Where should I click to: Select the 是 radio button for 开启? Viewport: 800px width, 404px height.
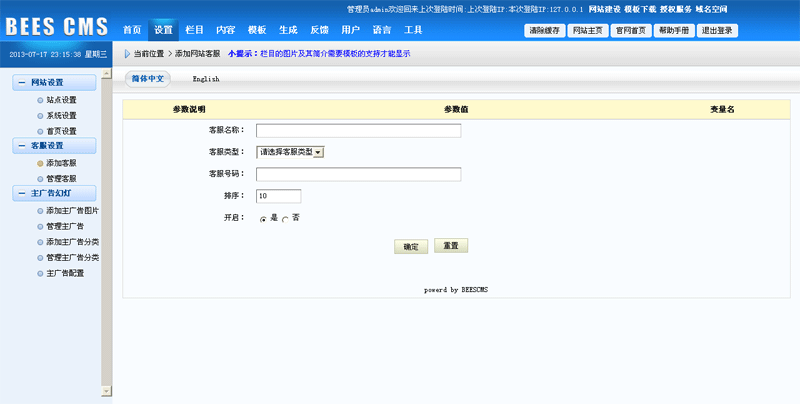pyautogui.click(x=263, y=219)
